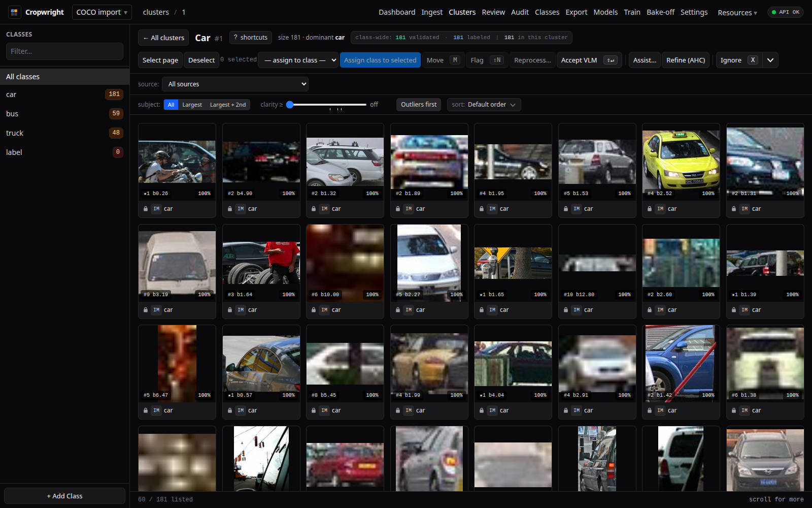Image resolution: width=812 pixels, height=508 pixels.
Task: Click Assign class to selected
Action: point(380,60)
